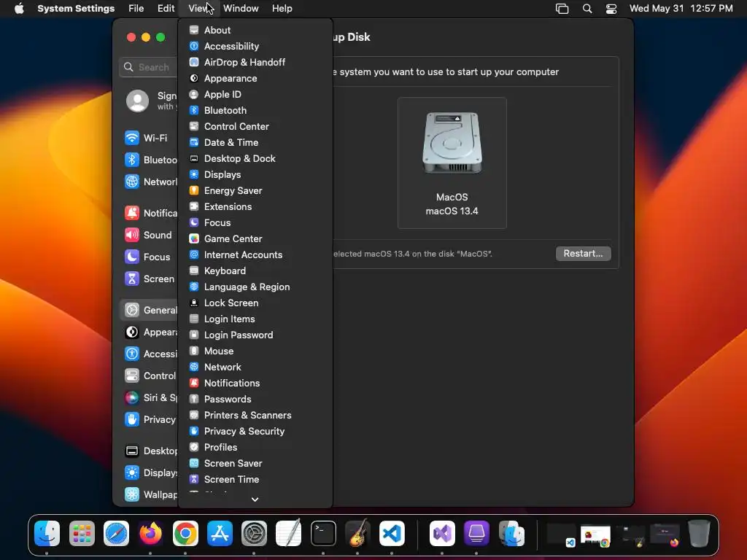Image resolution: width=747 pixels, height=560 pixels.
Task: Select the MacOS startup disk
Action: (452, 163)
